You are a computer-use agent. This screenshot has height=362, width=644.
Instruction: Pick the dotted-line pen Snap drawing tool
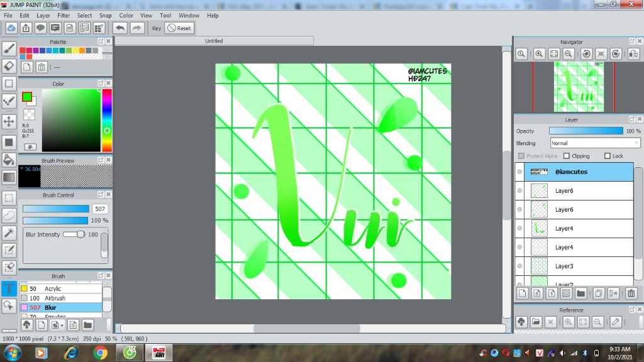pyautogui.click(x=9, y=101)
